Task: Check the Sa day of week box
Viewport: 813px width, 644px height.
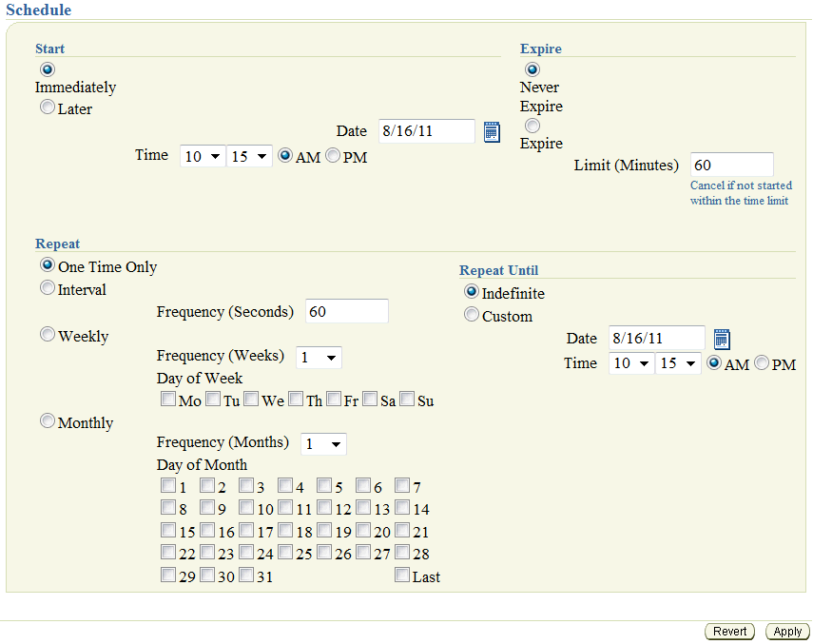Action: [370, 399]
